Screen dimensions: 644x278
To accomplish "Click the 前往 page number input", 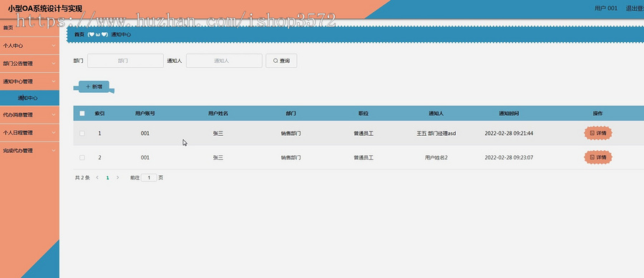I will (149, 177).
